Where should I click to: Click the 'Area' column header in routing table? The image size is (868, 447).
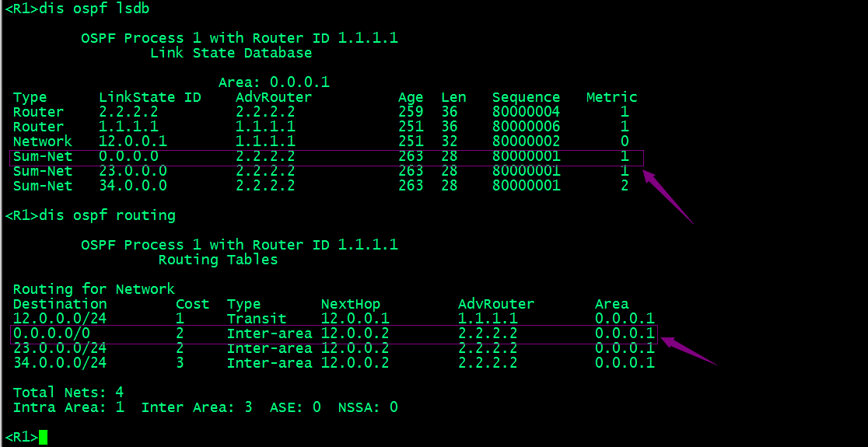(x=611, y=304)
